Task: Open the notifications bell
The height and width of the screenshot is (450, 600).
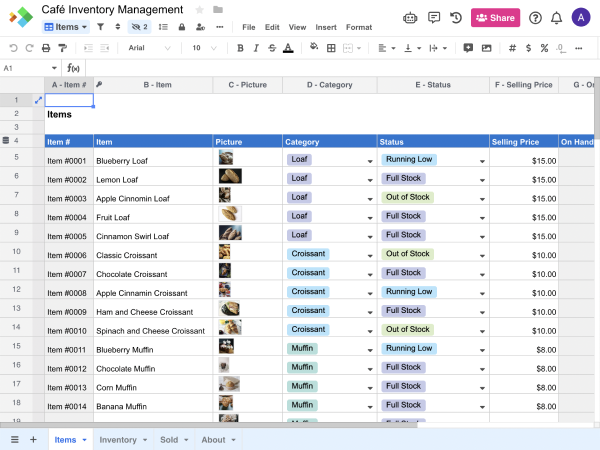Action: [556, 17]
